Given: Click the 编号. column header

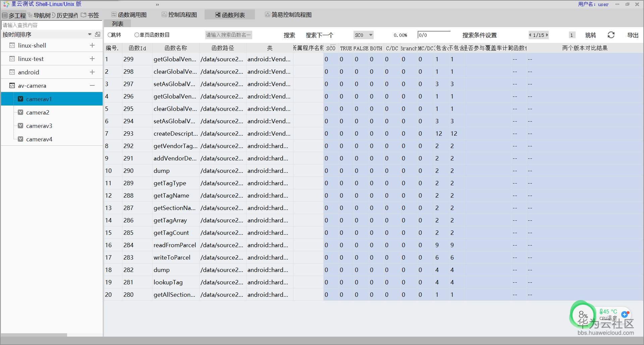Looking at the screenshot, I should 112,48.
